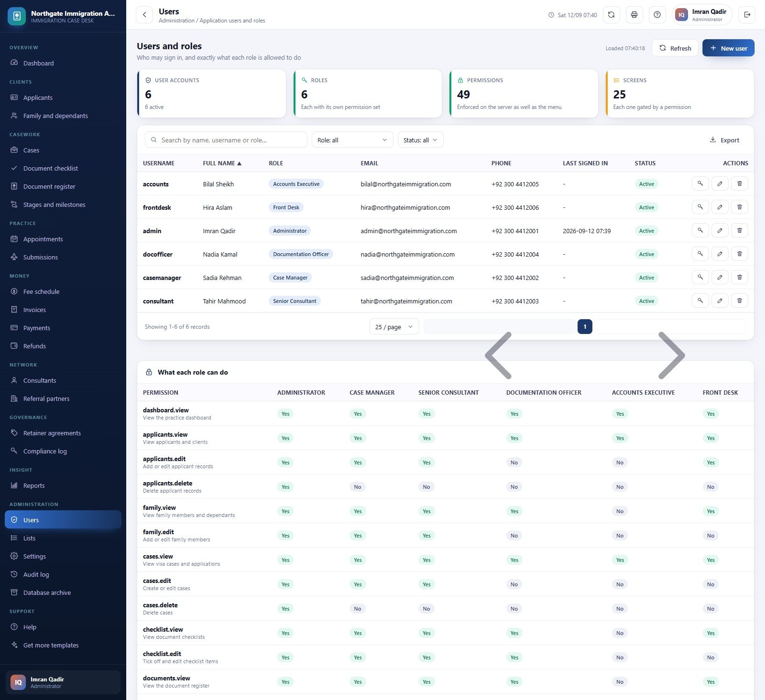The image size is (765, 700).
Task: Click the Northgate Immigration app logo
Action: coord(17,16)
